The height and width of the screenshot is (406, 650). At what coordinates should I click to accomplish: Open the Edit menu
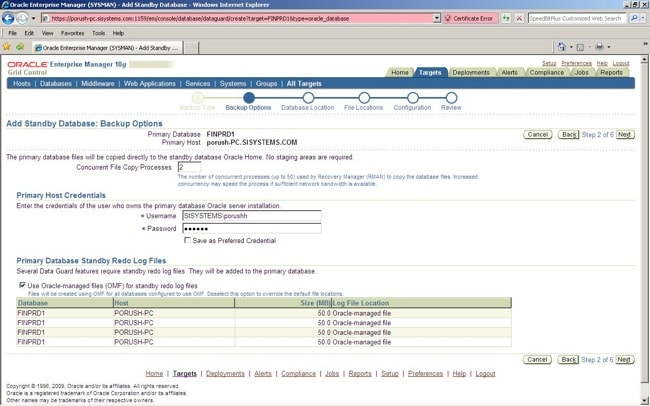[x=29, y=33]
